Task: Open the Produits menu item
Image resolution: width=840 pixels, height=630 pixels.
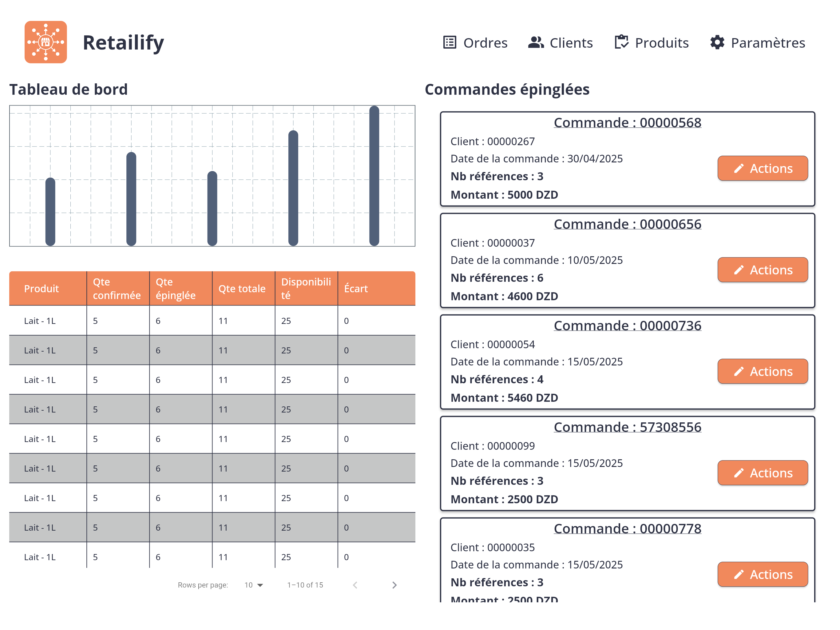Action: (662, 43)
